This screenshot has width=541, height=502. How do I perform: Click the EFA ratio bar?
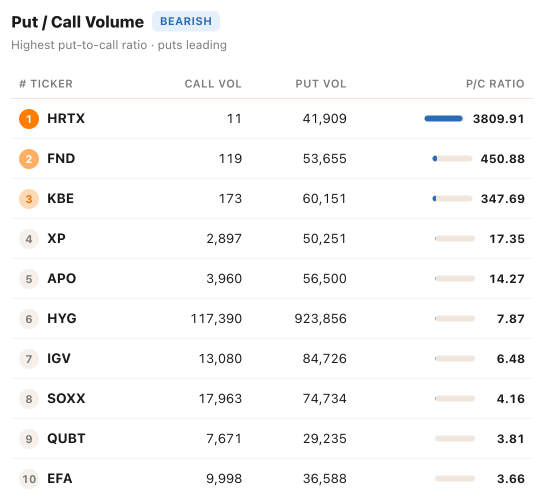[455, 479]
